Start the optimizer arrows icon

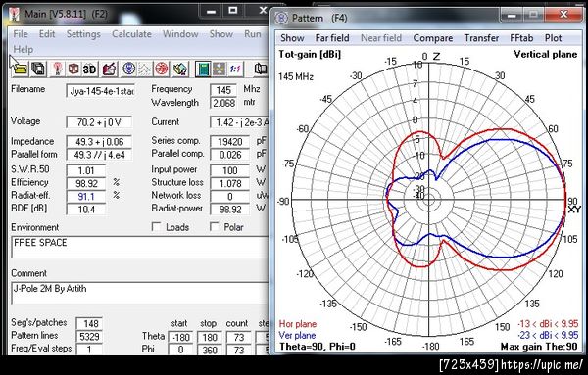(219, 69)
